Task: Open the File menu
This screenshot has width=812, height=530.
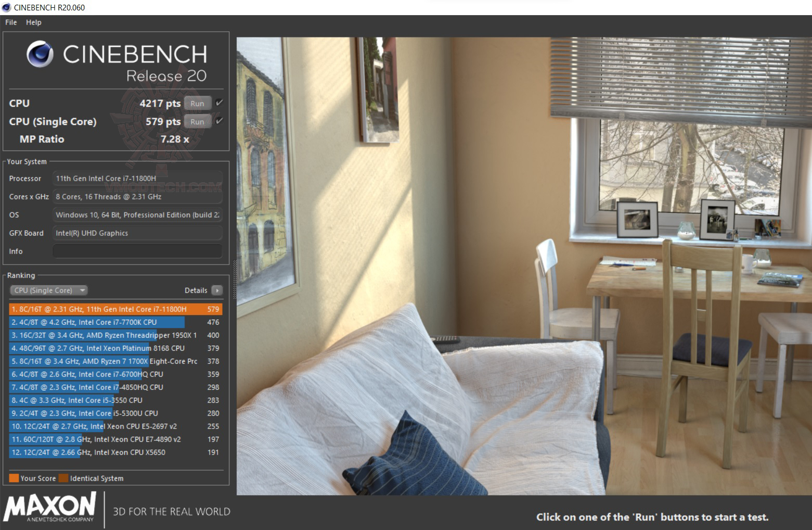Action: point(11,22)
